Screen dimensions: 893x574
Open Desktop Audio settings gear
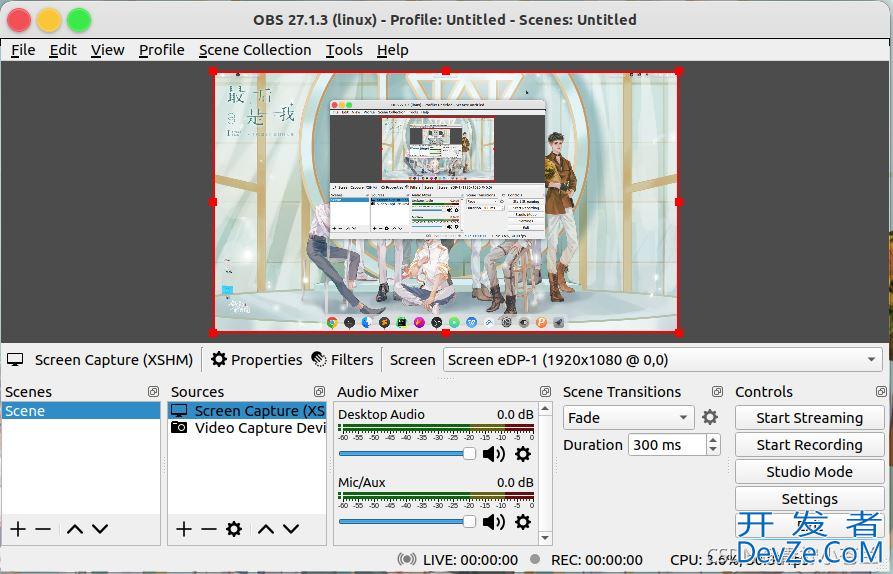[523, 454]
